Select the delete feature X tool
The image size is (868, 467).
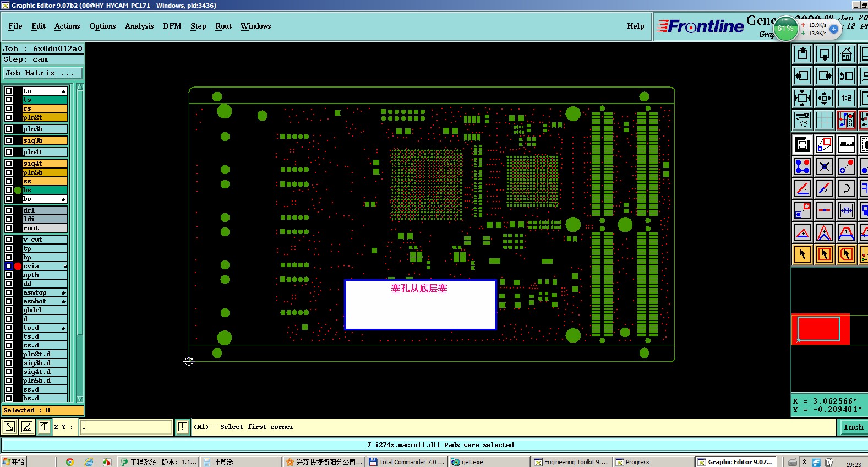[825, 166]
